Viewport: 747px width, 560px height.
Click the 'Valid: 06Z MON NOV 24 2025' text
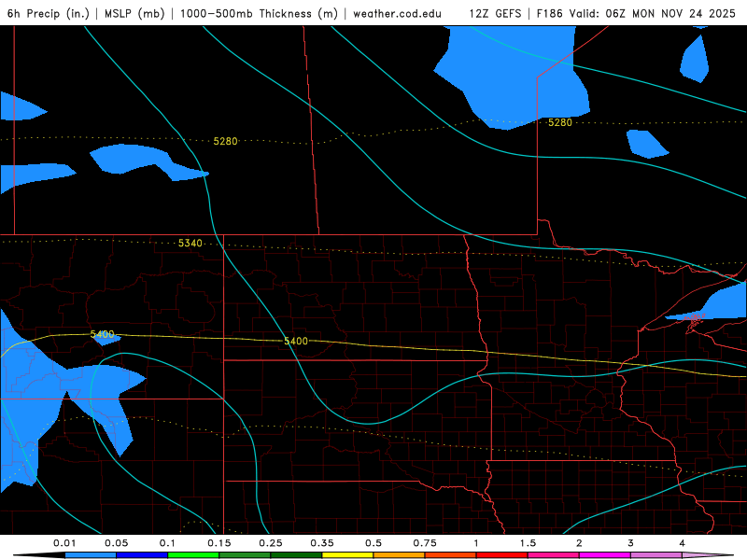[652, 13]
